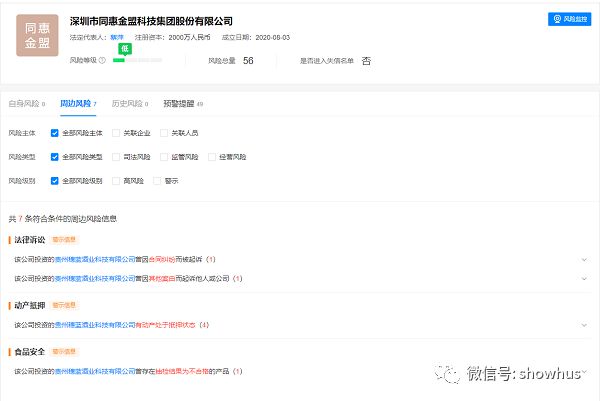Uncheck the 全部风险类型 checkbox
Image resolution: width=600 pixels, height=401 pixels.
click(x=54, y=157)
